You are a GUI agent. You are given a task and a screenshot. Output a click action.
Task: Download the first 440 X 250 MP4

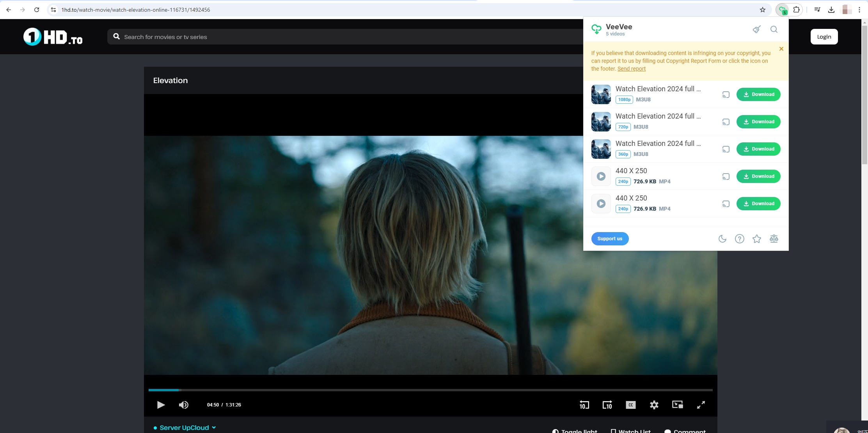tap(758, 176)
